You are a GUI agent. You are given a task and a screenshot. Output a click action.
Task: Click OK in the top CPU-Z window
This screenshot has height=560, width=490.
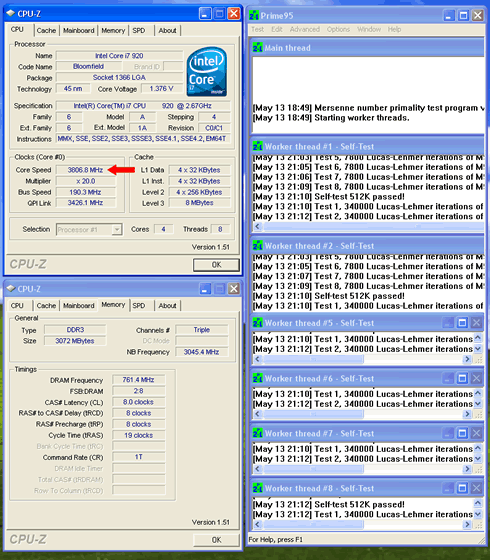(x=216, y=265)
